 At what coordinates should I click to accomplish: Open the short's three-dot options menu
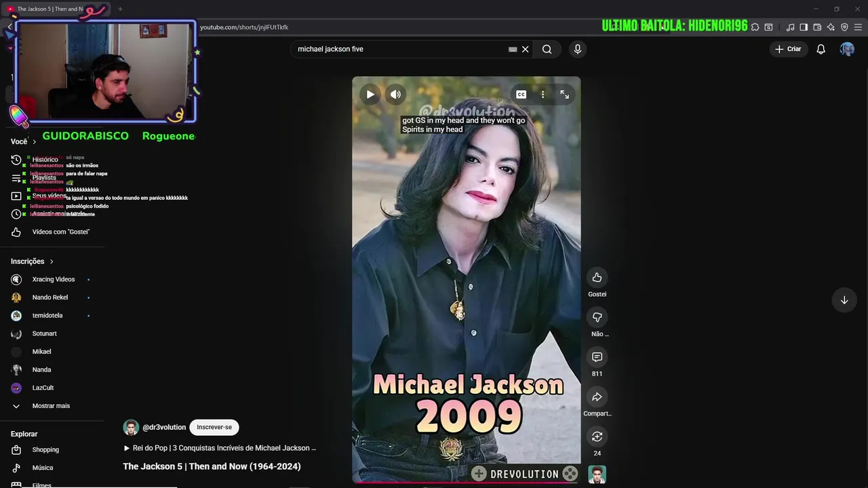542,95
